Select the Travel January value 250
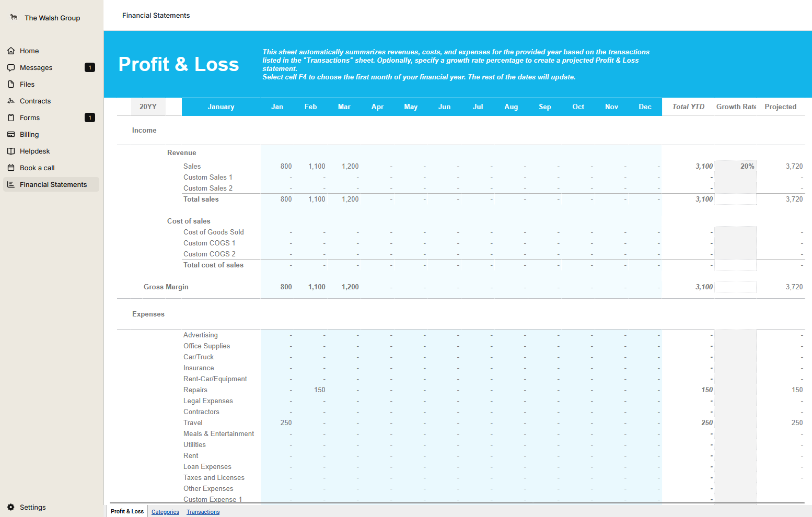The image size is (812, 517). 286,422
